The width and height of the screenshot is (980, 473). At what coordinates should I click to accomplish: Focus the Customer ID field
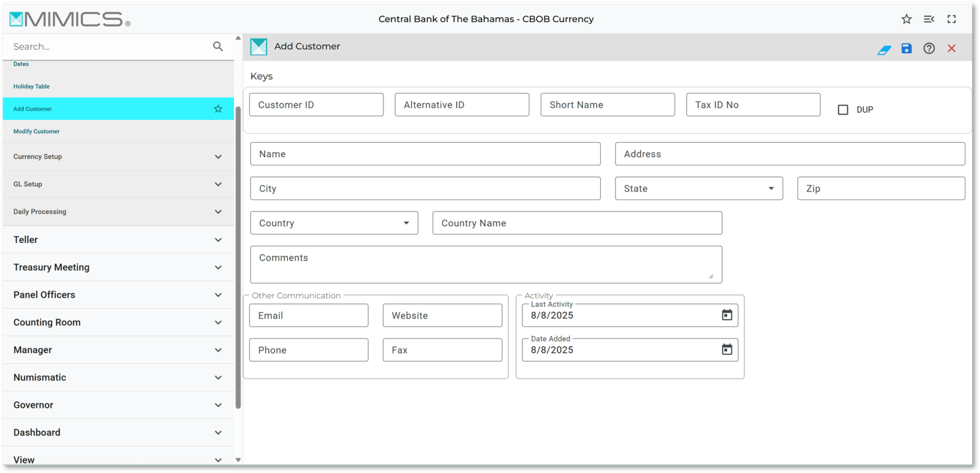point(316,105)
